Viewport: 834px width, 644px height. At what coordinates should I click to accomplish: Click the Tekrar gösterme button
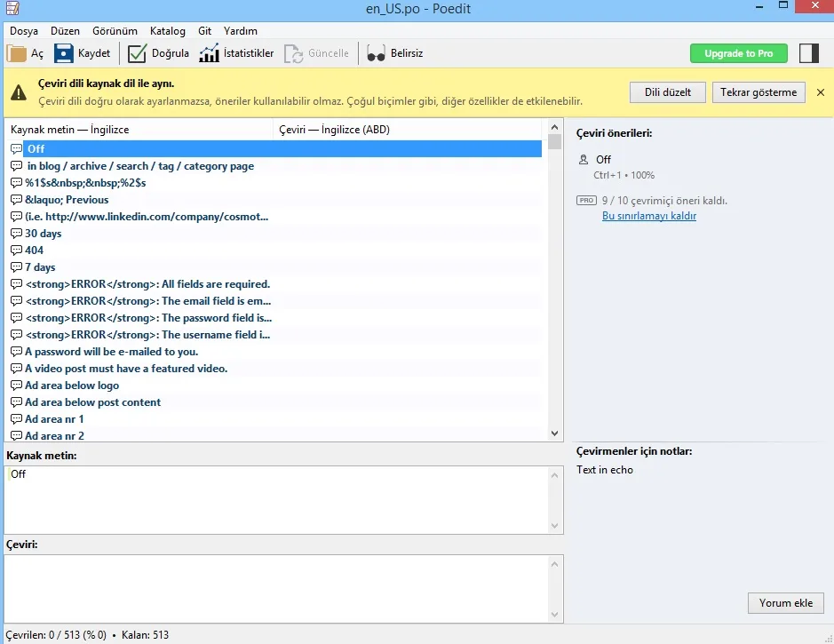click(759, 92)
